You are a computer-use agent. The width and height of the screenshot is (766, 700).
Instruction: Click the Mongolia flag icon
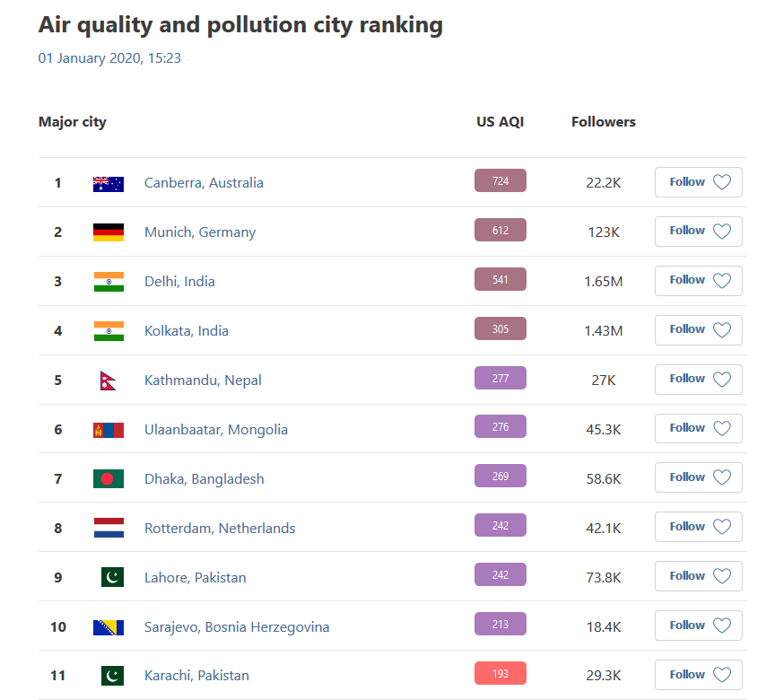click(109, 430)
